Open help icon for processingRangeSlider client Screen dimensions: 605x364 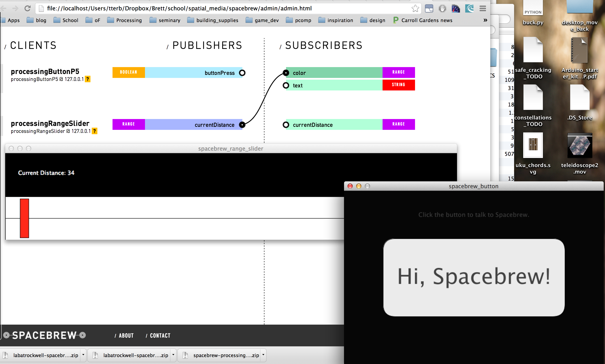pos(94,131)
